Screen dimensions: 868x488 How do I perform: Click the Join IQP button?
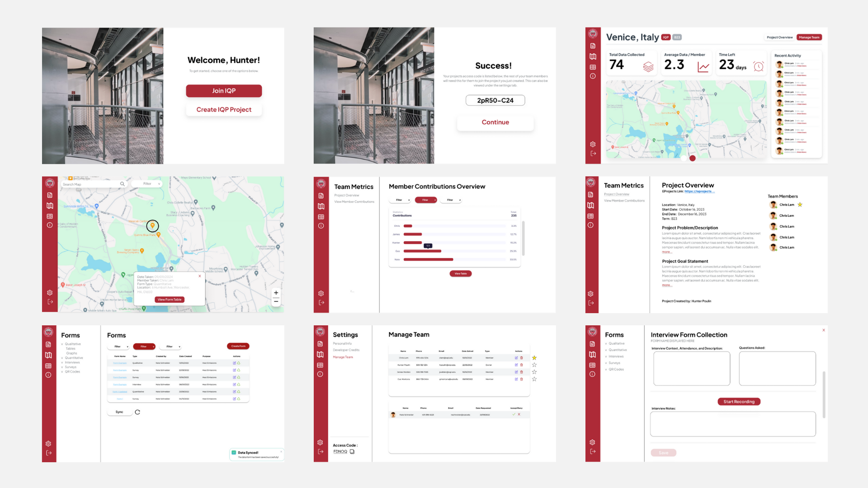pyautogui.click(x=224, y=91)
